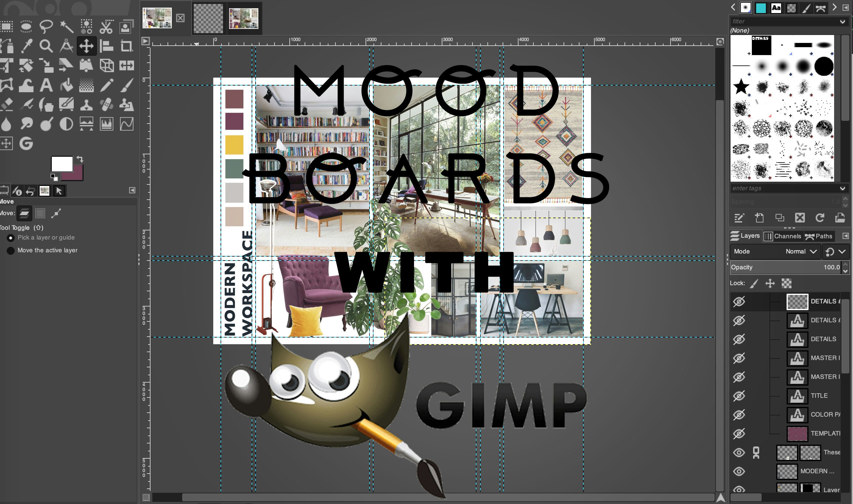
Task: Show the hidden TITLE layer
Action: [x=739, y=396]
